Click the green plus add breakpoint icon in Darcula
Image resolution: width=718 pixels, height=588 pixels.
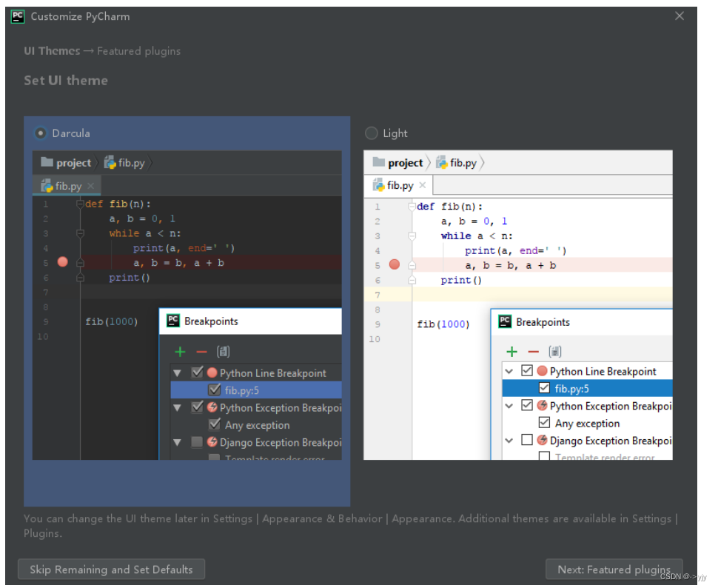pyautogui.click(x=181, y=352)
